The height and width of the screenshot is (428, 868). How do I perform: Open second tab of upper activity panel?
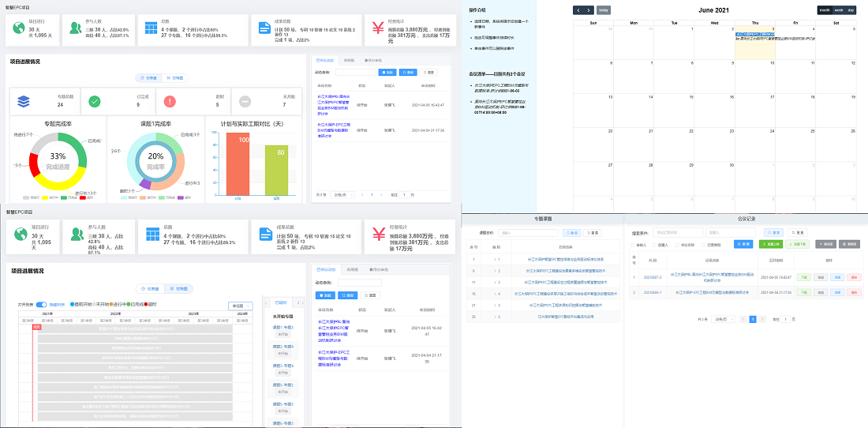(x=349, y=60)
